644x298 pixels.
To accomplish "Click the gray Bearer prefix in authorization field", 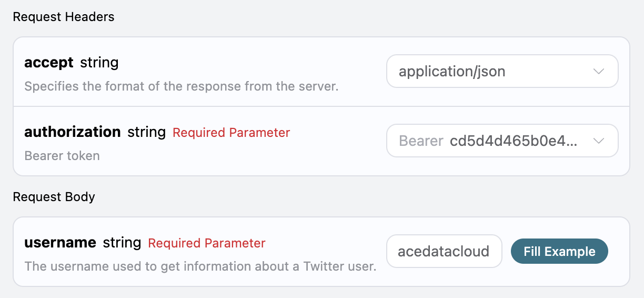I will (x=421, y=141).
